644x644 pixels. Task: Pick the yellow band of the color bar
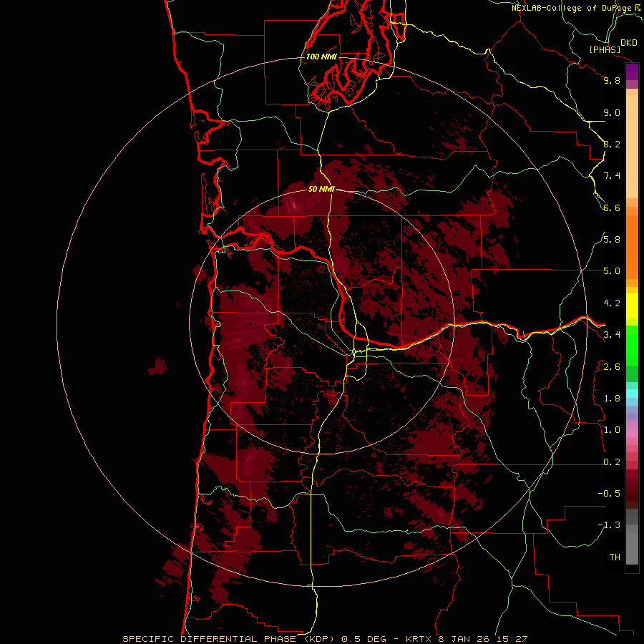[x=632, y=306]
